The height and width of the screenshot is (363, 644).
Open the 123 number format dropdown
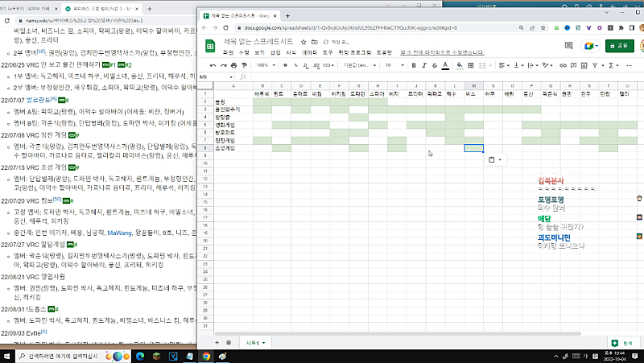pos(328,65)
